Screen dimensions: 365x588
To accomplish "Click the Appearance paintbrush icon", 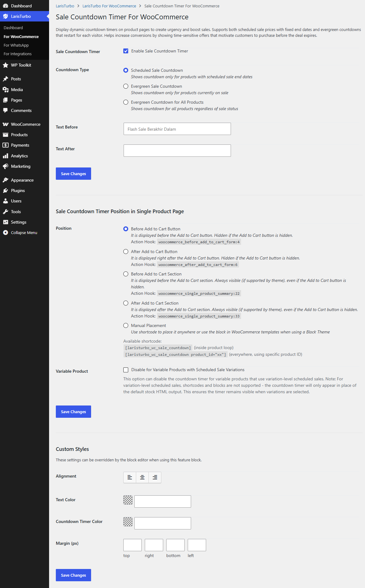I will [6, 180].
